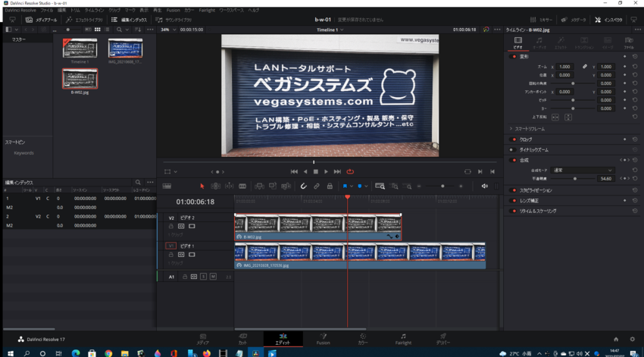Viewport: 644px width, 357px height.
Task: Open 合成モード dropdown showing 通常
Action: point(583,170)
